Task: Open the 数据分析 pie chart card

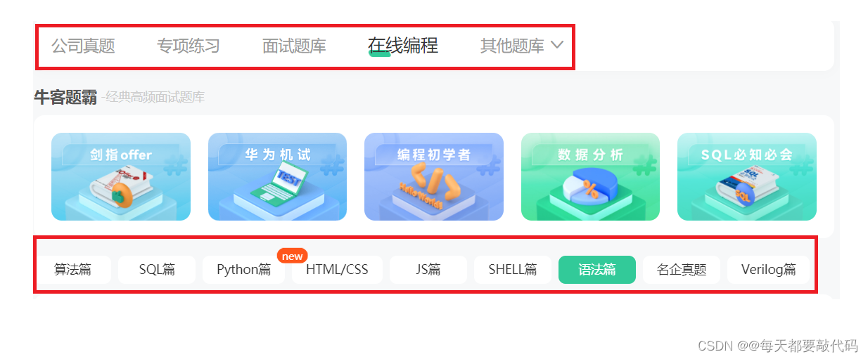Action: [x=590, y=176]
